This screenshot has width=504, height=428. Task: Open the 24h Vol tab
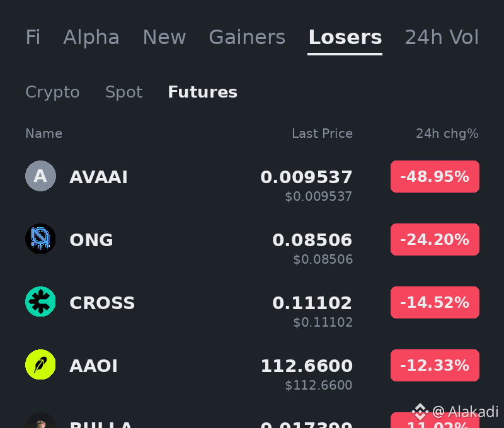tap(442, 37)
